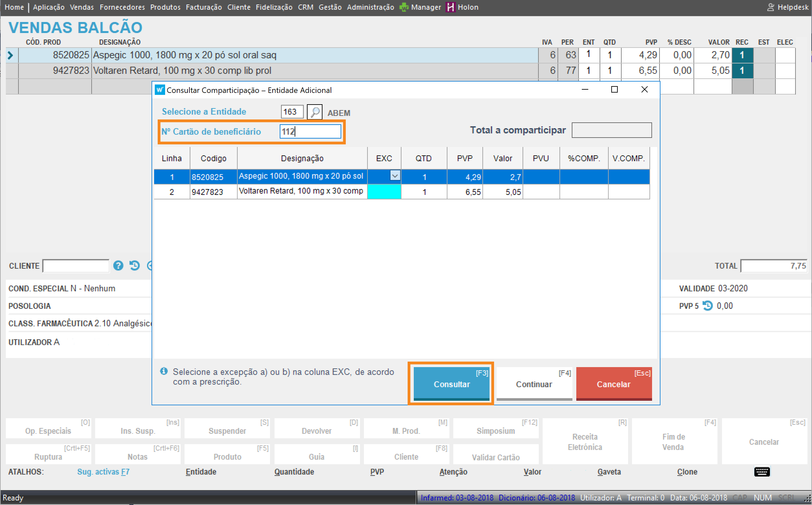Click the PVP 5 history refresh icon

click(707, 306)
